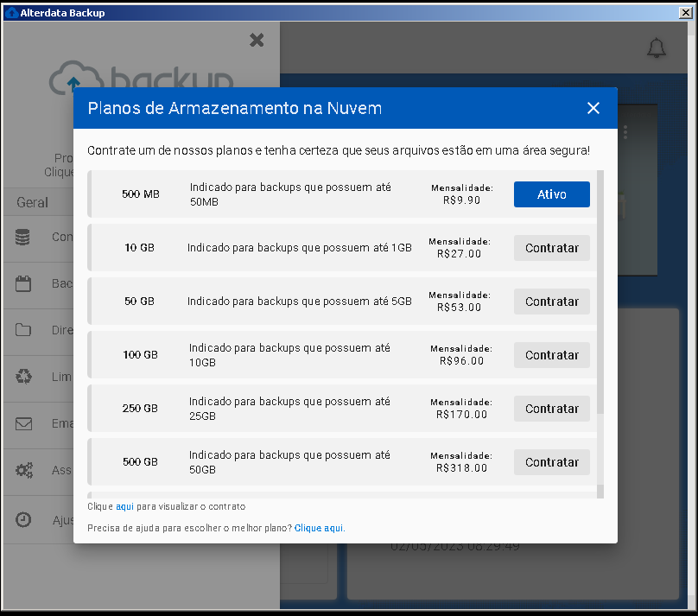Open the 'Clique aqui' plan help link

pyautogui.click(x=319, y=528)
